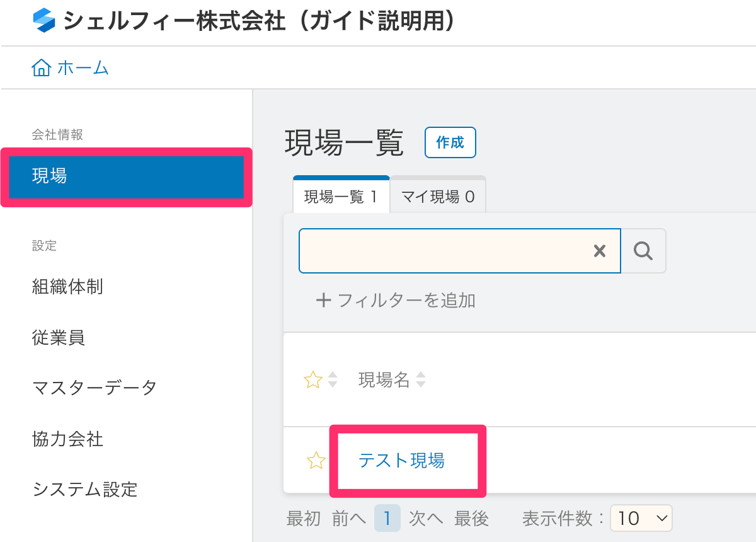Select 組織体制 in the sidebar

pyautogui.click(x=67, y=287)
